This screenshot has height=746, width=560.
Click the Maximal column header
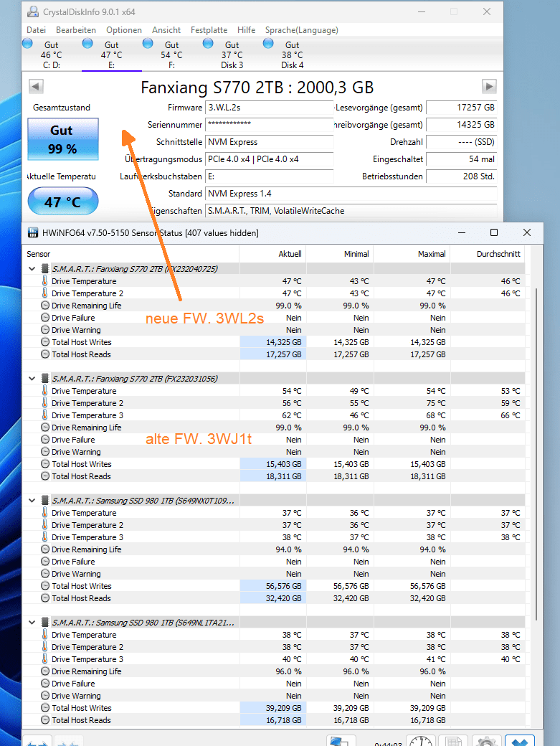point(412,254)
